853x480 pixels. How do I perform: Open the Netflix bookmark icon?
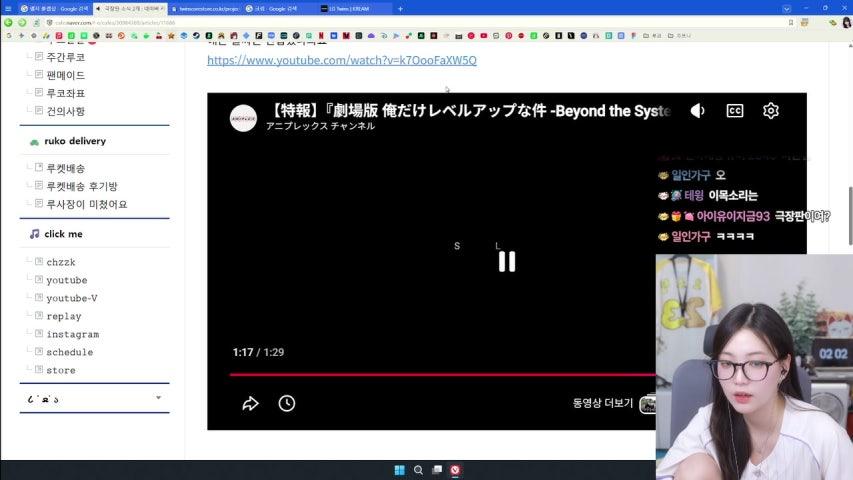point(321,35)
